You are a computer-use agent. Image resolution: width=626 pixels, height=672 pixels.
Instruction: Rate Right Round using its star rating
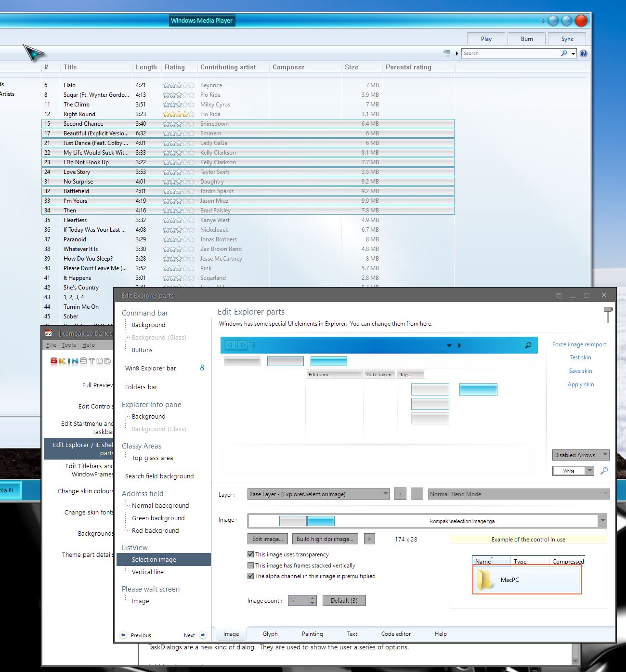[179, 114]
